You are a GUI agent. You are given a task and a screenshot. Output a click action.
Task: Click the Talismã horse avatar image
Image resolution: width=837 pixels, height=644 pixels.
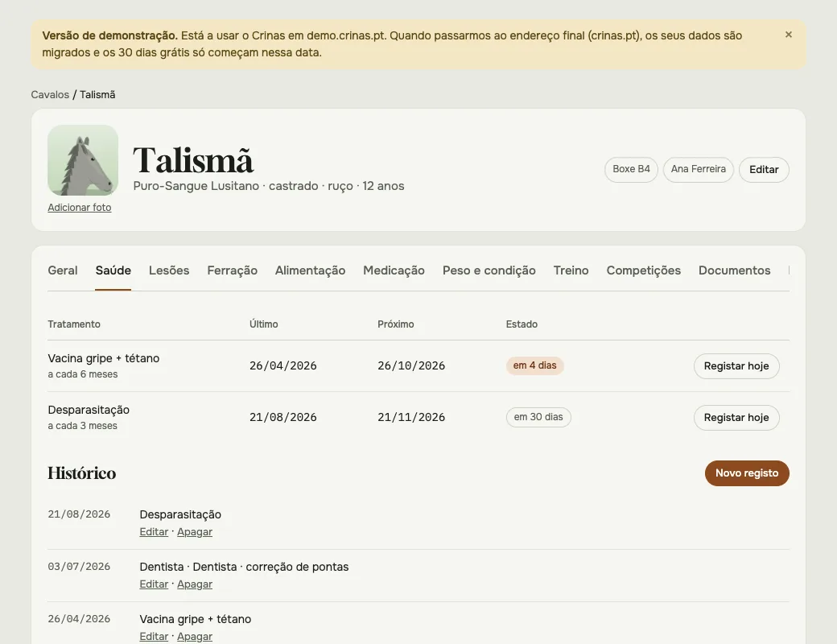click(83, 160)
